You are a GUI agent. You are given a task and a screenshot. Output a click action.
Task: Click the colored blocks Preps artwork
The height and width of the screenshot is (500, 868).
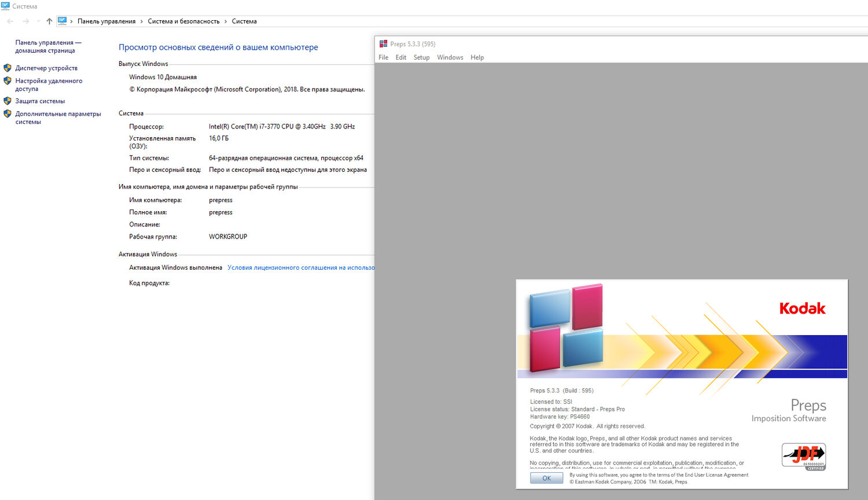click(x=567, y=327)
